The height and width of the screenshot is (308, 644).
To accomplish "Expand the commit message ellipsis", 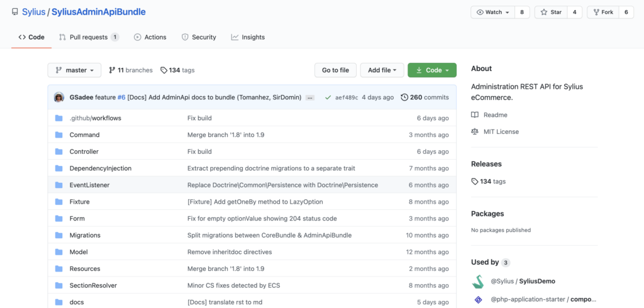I will click(310, 97).
